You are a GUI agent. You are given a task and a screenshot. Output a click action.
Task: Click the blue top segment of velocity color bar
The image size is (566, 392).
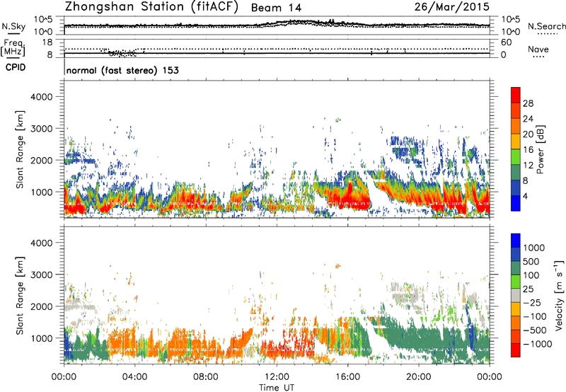pyautogui.click(x=516, y=241)
